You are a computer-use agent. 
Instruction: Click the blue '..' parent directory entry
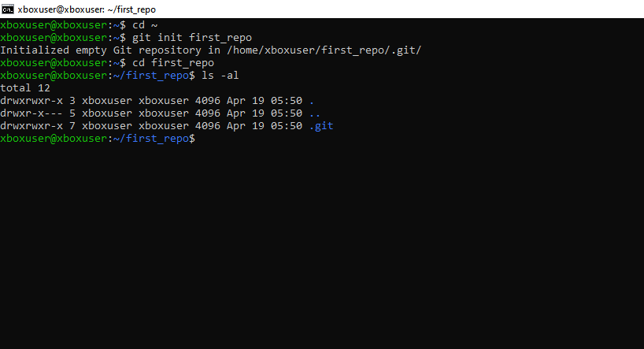pos(315,113)
